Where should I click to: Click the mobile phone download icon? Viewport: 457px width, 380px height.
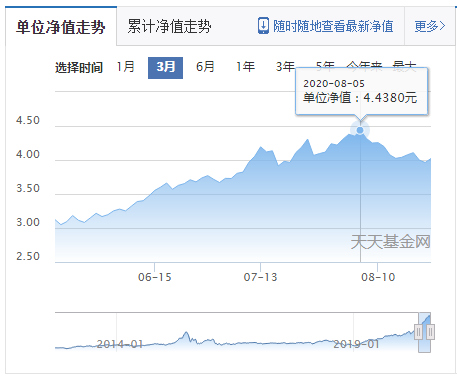pos(263,26)
